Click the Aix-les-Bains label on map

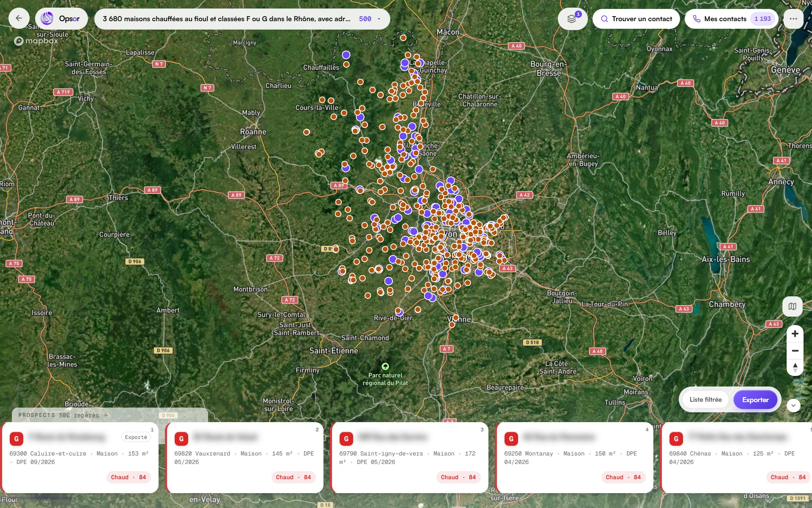pyautogui.click(x=726, y=260)
